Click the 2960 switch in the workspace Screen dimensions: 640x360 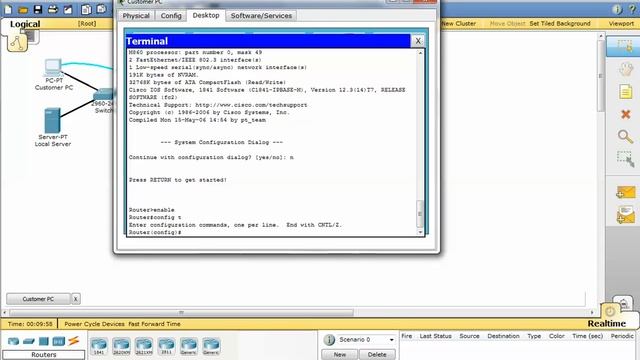click(103, 95)
